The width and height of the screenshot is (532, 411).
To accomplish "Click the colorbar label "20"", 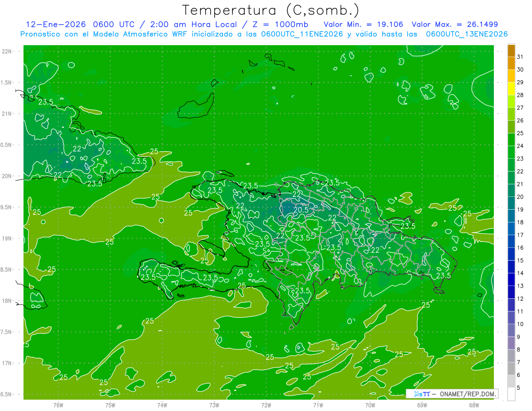I will tap(520, 197).
